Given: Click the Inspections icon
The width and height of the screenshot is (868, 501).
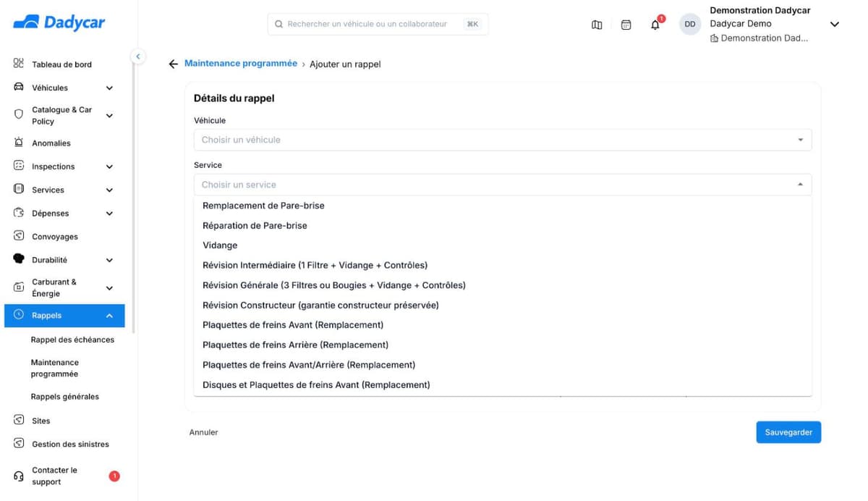Looking at the screenshot, I should [x=19, y=166].
